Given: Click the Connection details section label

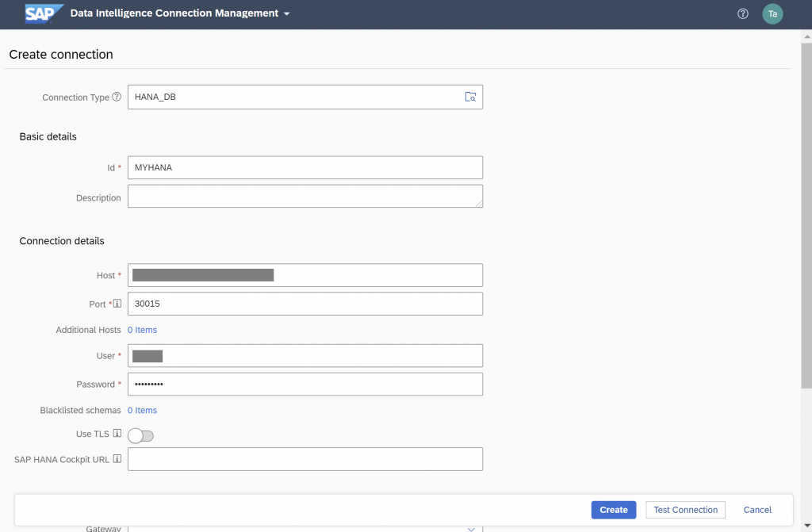Looking at the screenshot, I should click(62, 241).
